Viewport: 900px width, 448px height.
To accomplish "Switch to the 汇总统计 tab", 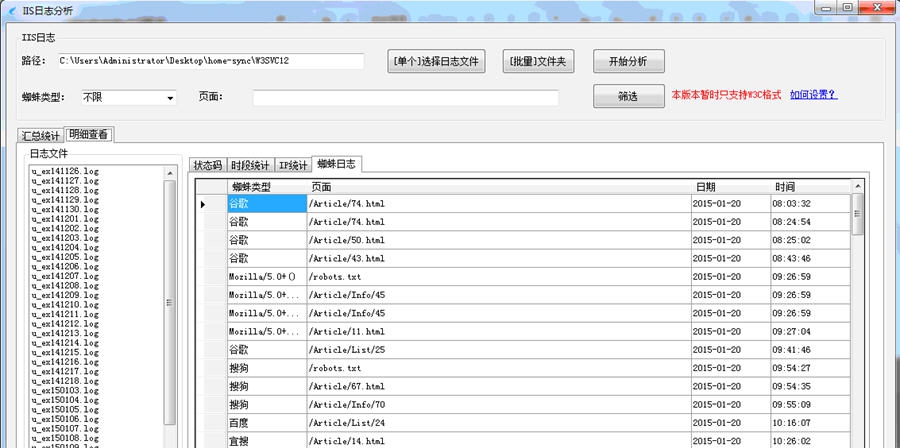I will click(x=41, y=136).
